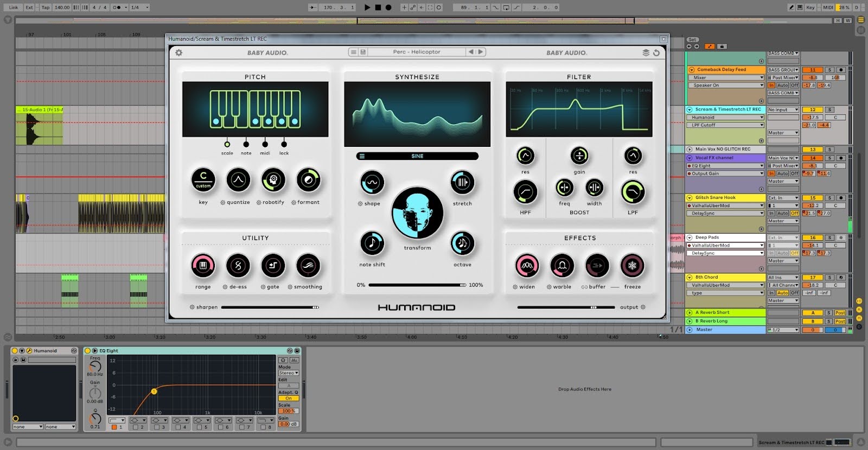Click the boost gain knob
The height and width of the screenshot is (450, 868).
579,156
